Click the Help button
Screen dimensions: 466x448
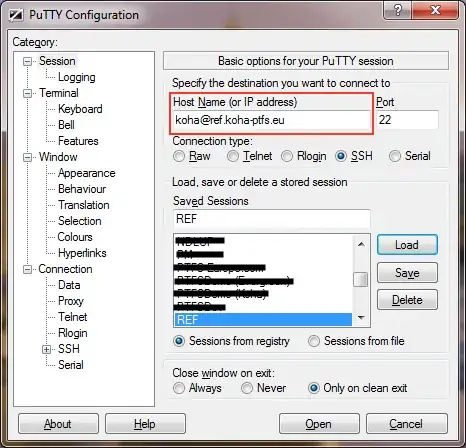tap(145, 424)
